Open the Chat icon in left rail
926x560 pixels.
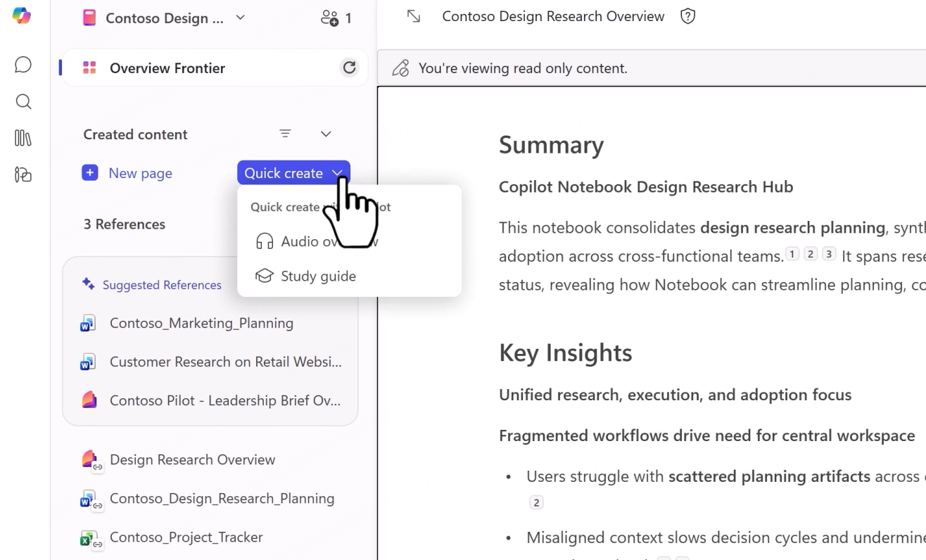pyautogui.click(x=23, y=65)
